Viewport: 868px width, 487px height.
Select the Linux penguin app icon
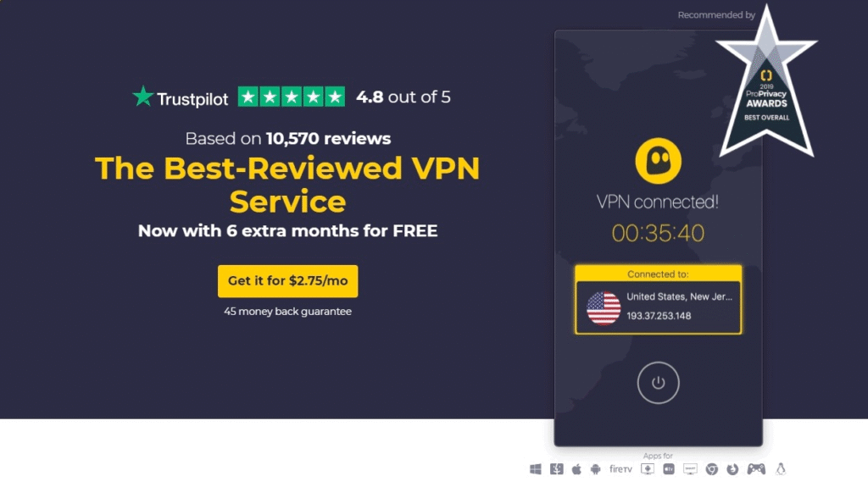pos(781,469)
